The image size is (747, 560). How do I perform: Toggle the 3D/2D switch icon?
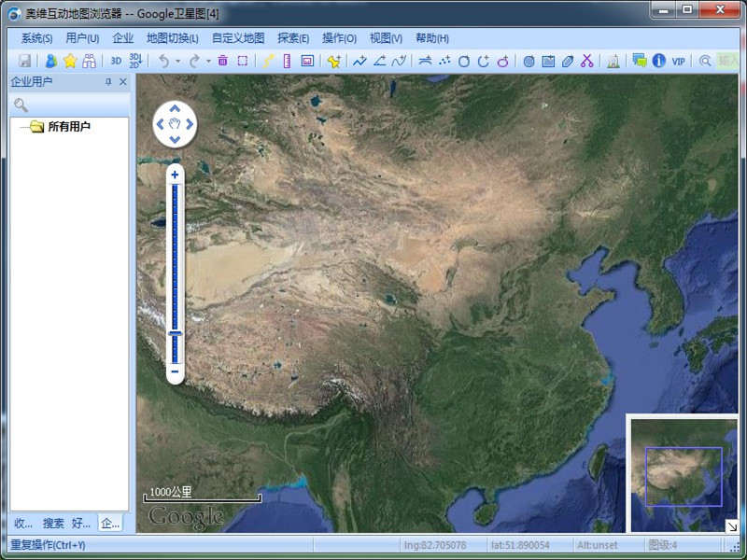click(135, 61)
